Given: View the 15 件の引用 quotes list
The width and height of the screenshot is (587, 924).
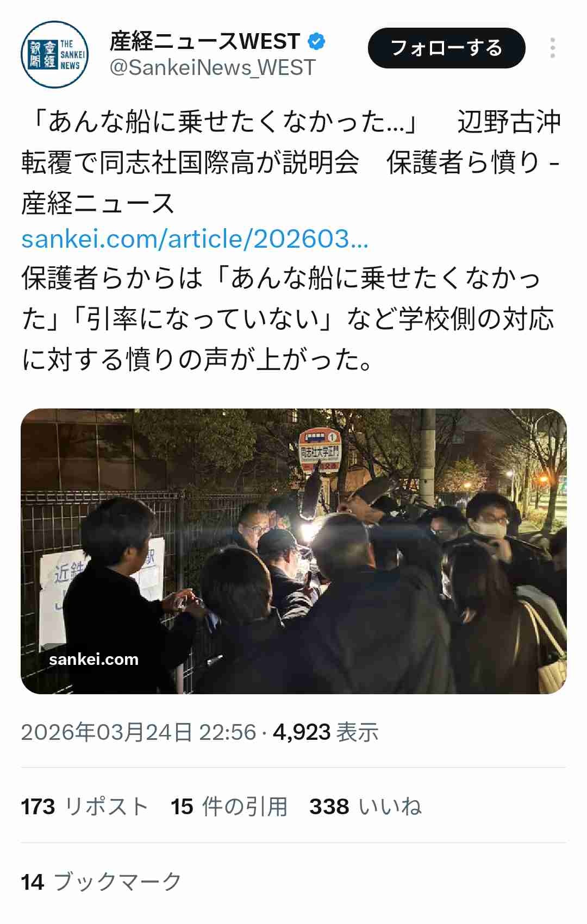Looking at the screenshot, I should (x=229, y=807).
